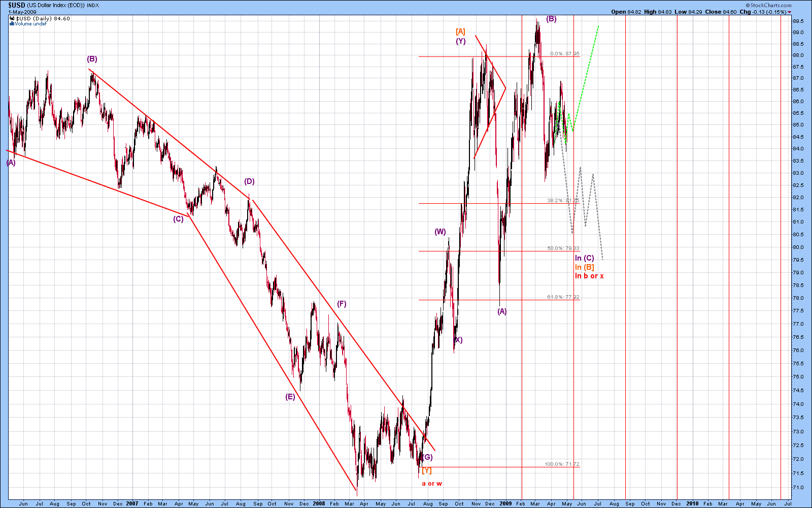Click the red down-triangle after the Chg value
The height and width of the screenshot is (508, 812).
click(789, 12)
